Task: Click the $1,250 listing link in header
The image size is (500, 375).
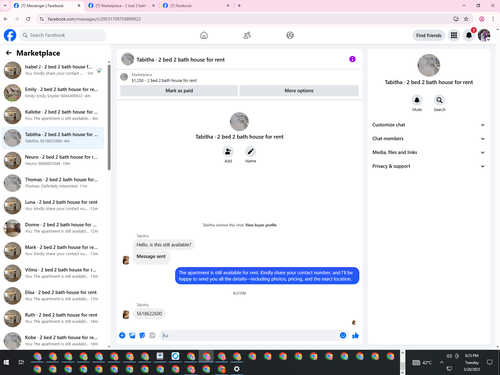Action: [164, 80]
